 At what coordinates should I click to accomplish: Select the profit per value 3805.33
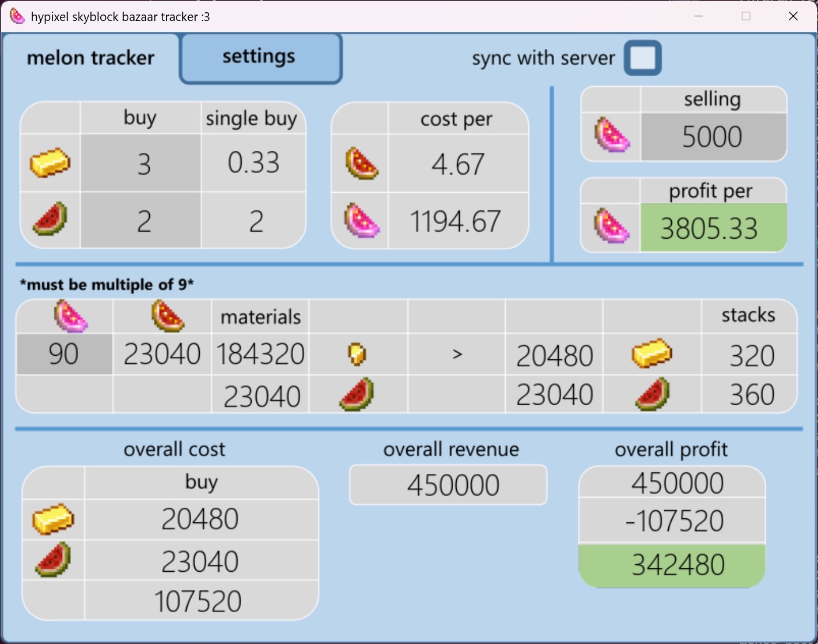tap(709, 228)
